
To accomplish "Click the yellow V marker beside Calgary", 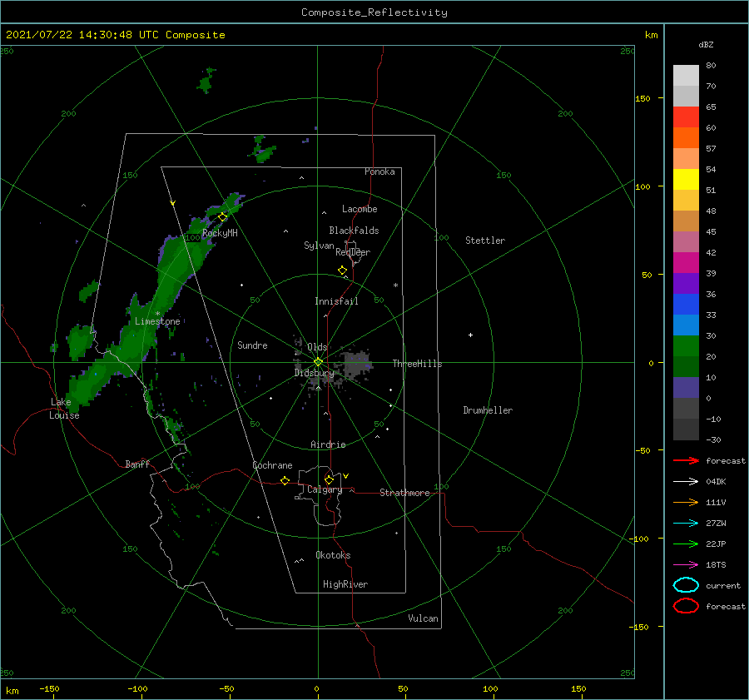I will (x=345, y=476).
